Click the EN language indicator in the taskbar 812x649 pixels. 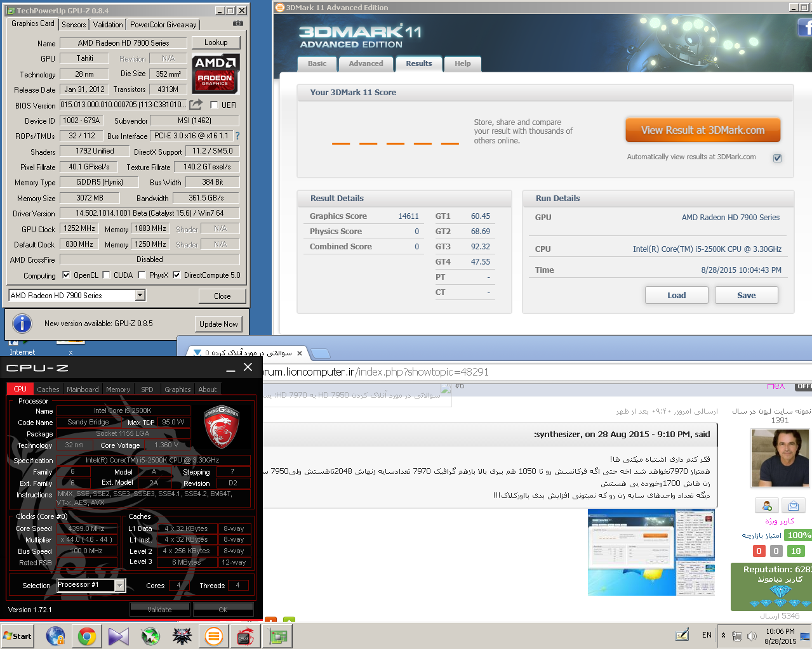point(707,635)
